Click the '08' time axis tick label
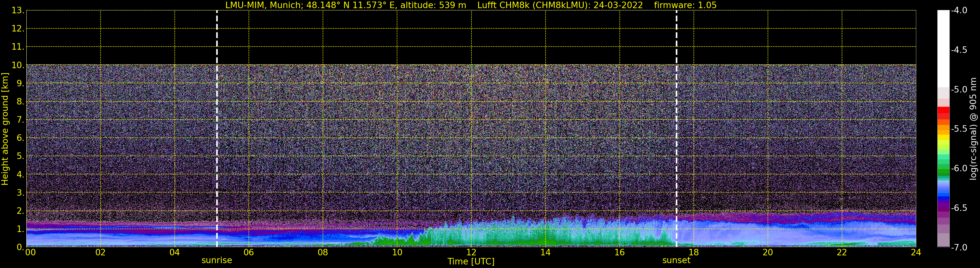 point(323,252)
